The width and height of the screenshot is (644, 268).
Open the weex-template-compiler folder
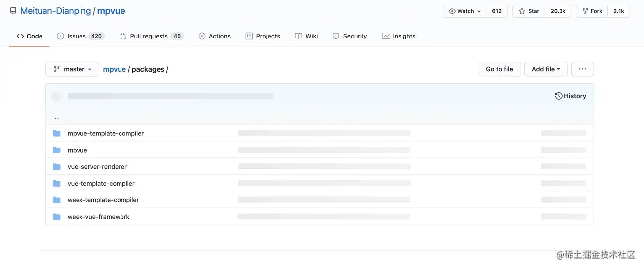point(103,200)
